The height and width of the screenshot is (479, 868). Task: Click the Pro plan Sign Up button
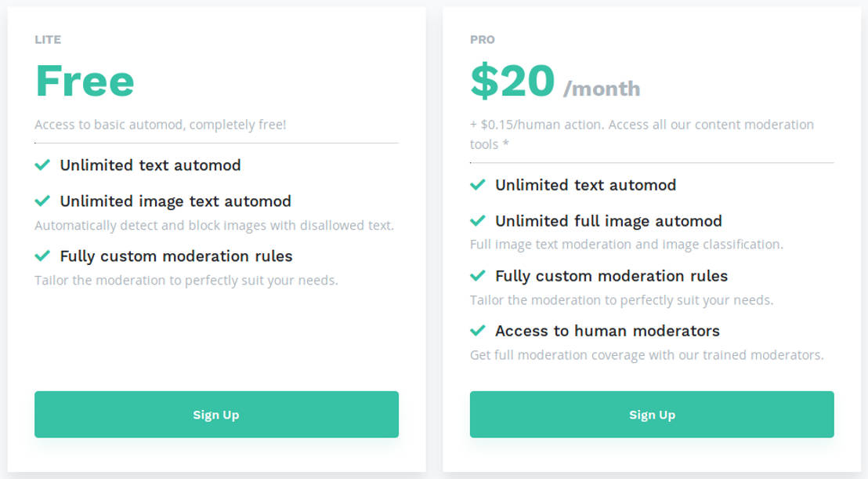[x=652, y=414]
